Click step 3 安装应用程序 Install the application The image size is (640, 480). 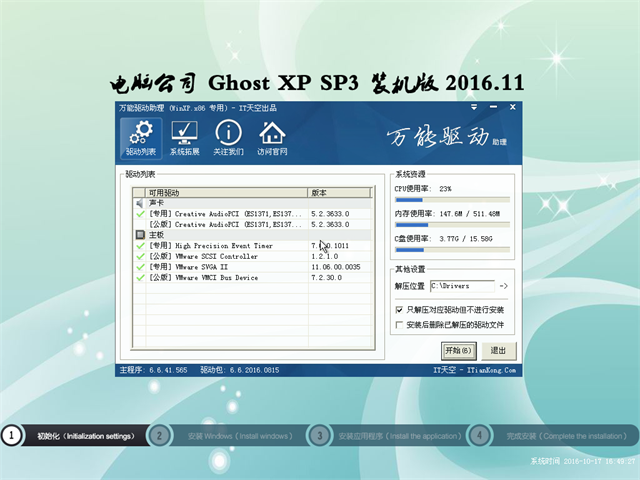click(388, 436)
